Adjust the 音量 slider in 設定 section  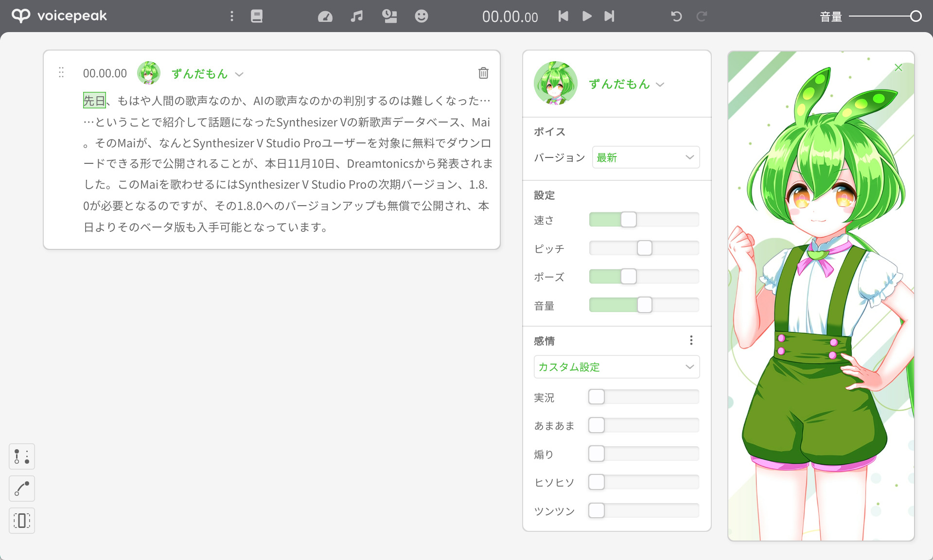pos(644,305)
